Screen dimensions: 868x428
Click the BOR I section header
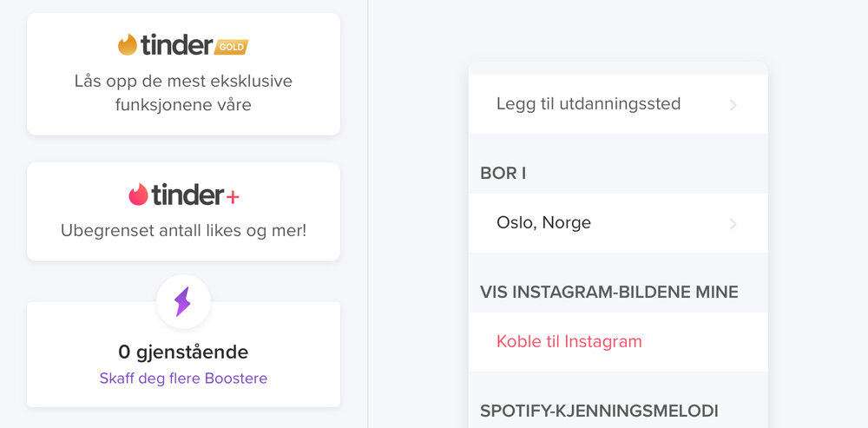pyautogui.click(x=503, y=174)
